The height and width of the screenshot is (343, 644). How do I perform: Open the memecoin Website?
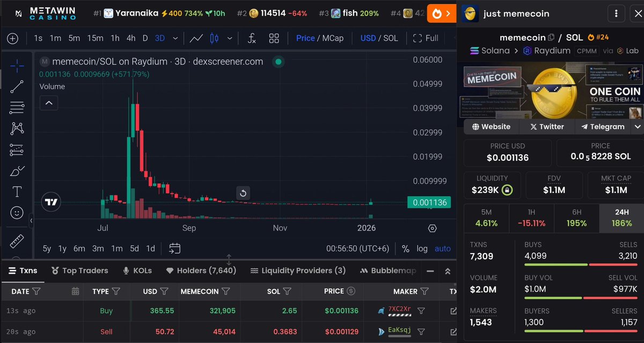[x=491, y=126]
